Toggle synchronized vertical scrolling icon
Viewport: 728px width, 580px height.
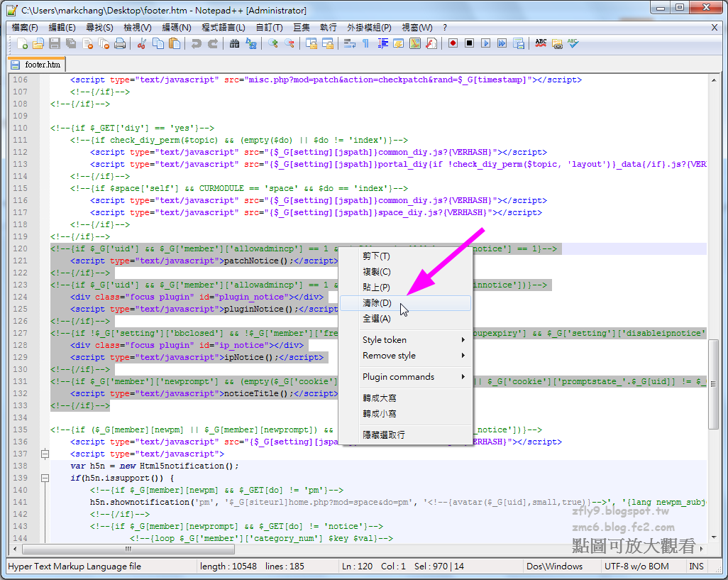(311, 43)
